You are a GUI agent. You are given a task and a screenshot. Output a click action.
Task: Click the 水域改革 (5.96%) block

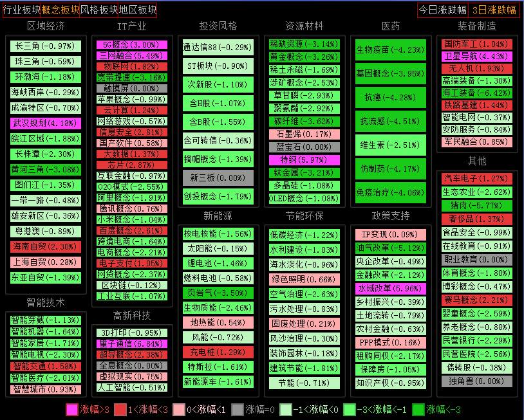(x=391, y=288)
